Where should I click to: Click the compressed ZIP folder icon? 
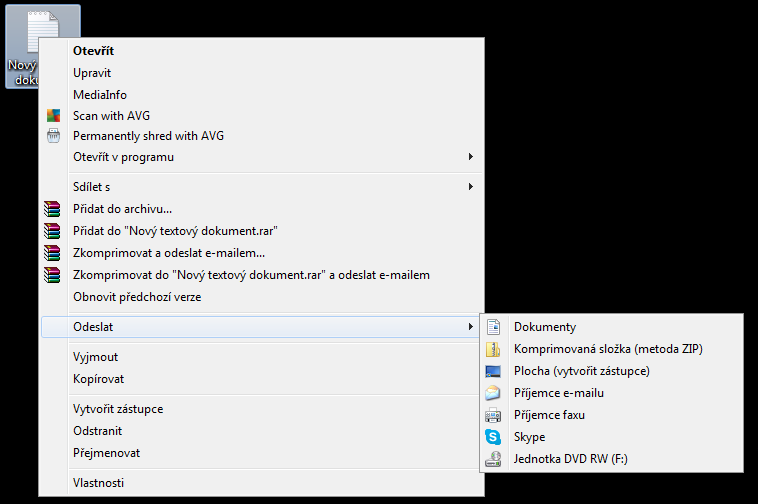pos(493,349)
